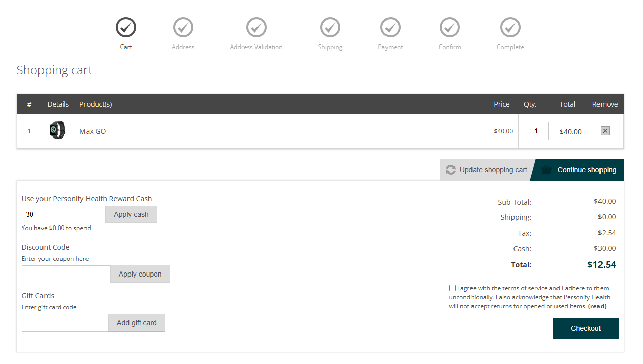
Task: Go to the Payment step icon
Action: (391, 27)
